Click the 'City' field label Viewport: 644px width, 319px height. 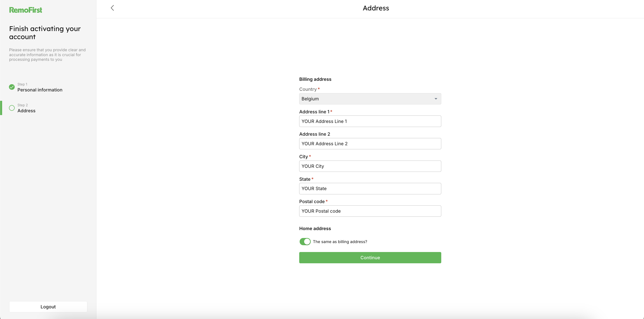303,157
